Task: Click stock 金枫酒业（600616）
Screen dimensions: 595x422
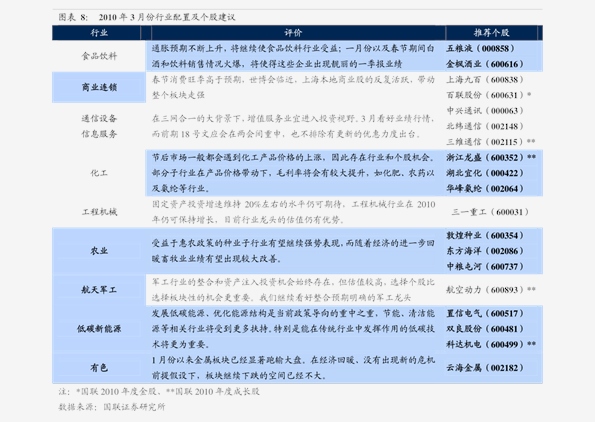Action: click(x=485, y=64)
